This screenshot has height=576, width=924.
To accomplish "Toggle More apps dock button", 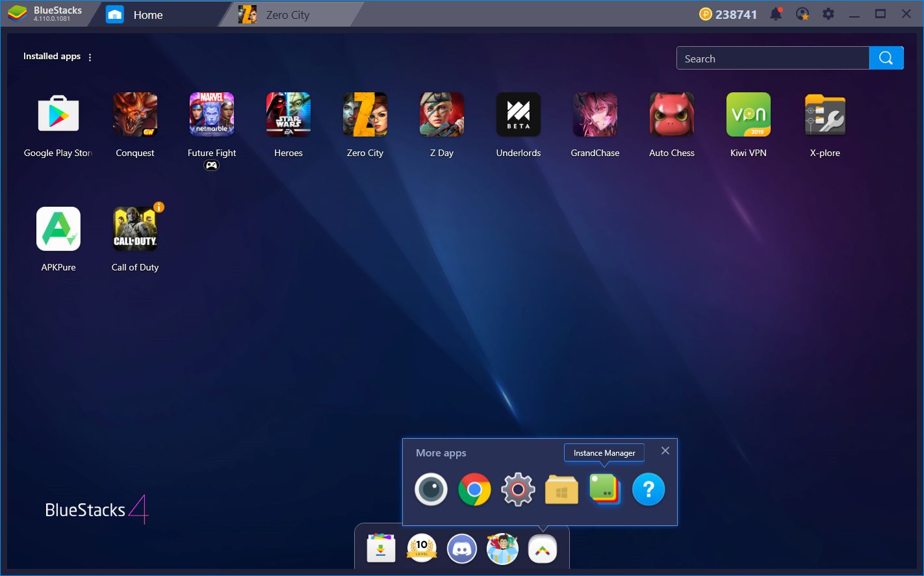I will 543,550.
